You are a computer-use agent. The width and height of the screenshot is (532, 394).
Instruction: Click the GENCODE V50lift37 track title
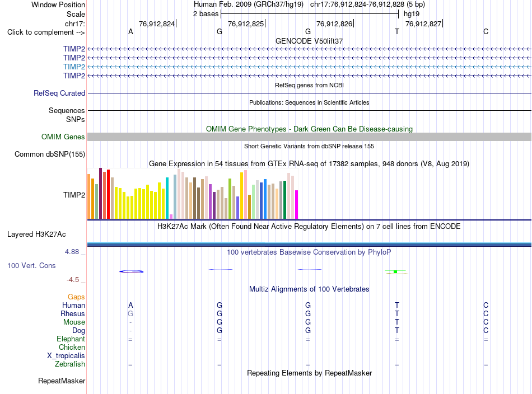[309, 41]
